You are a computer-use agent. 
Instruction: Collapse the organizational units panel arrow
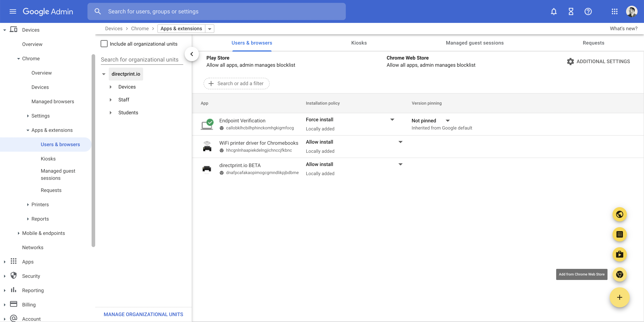coord(192,54)
